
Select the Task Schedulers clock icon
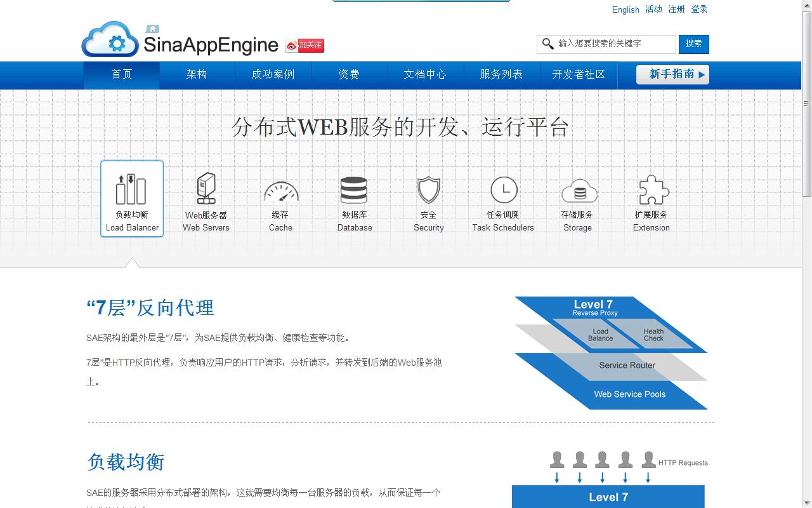coord(504,190)
